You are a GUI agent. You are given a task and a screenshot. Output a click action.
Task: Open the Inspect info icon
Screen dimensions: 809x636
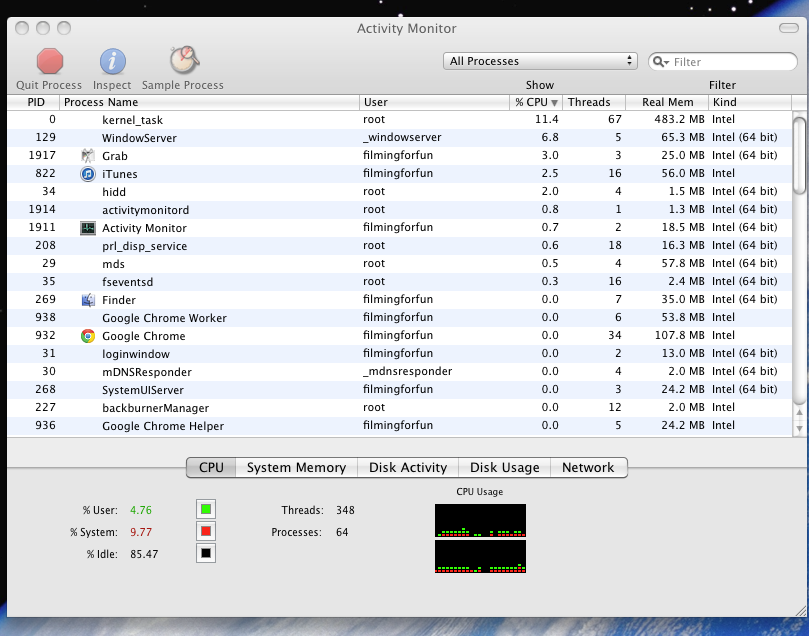tap(112, 61)
